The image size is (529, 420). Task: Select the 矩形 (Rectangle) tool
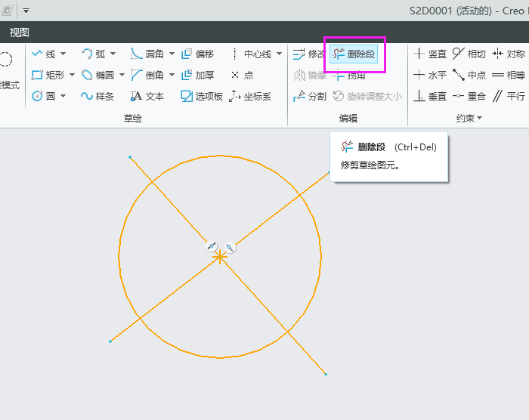pos(48,75)
